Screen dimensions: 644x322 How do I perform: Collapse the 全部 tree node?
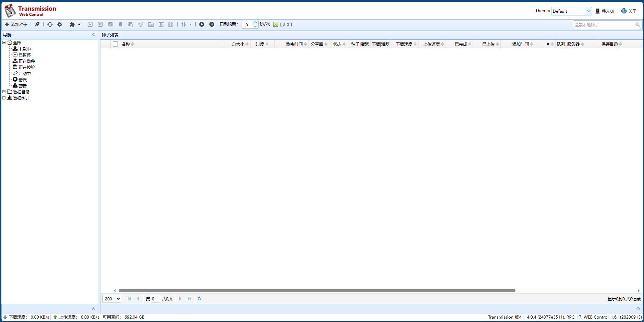click(x=4, y=43)
